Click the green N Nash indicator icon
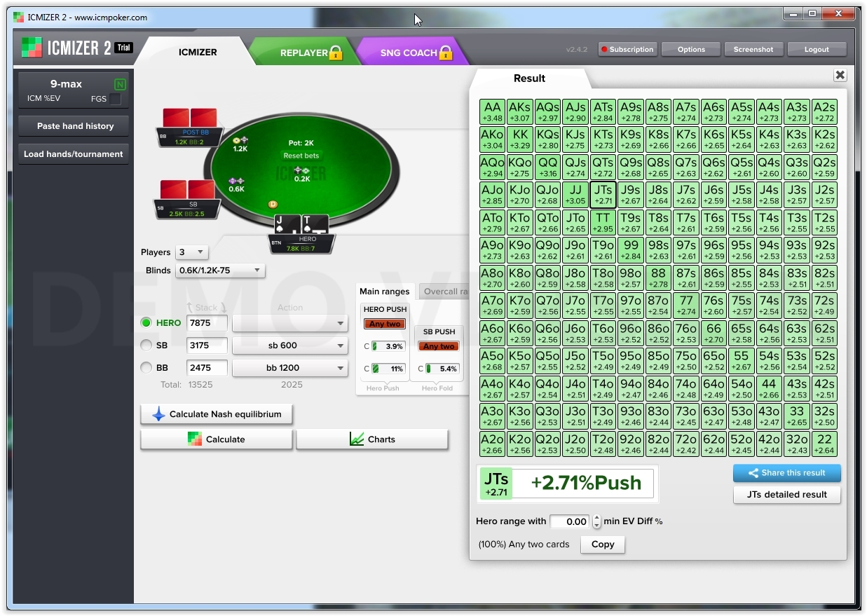The width and height of the screenshot is (867, 616). pyautogui.click(x=120, y=85)
